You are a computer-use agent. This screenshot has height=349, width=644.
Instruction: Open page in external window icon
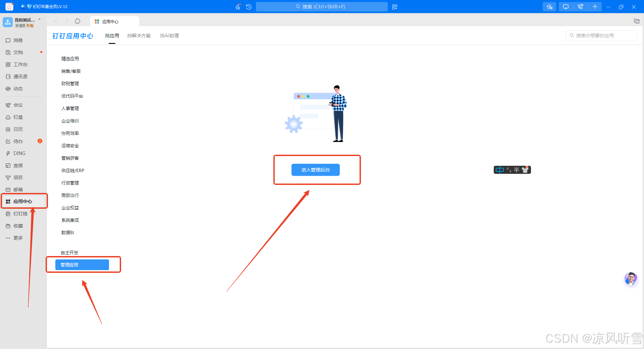coord(637,21)
